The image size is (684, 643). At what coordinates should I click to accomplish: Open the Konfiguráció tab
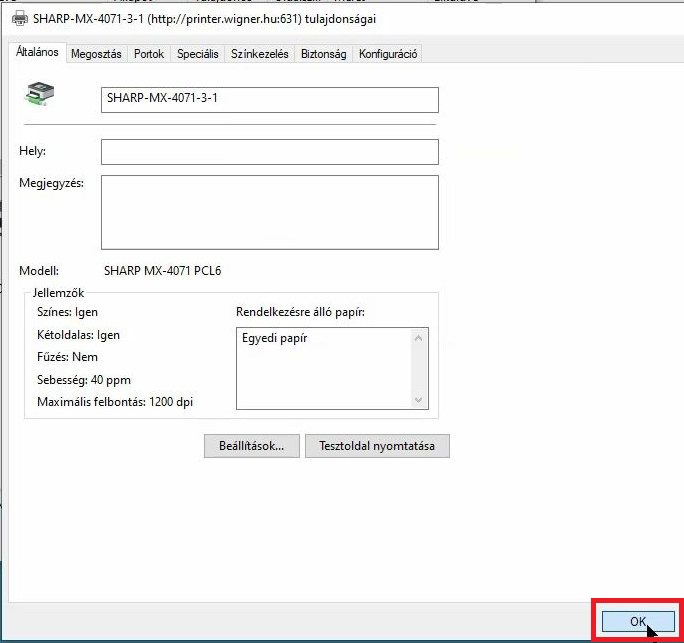tap(388, 54)
